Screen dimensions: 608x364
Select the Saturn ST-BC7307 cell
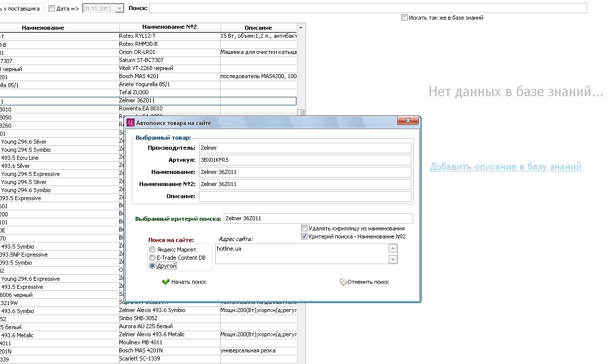click(x=169, y=60)
